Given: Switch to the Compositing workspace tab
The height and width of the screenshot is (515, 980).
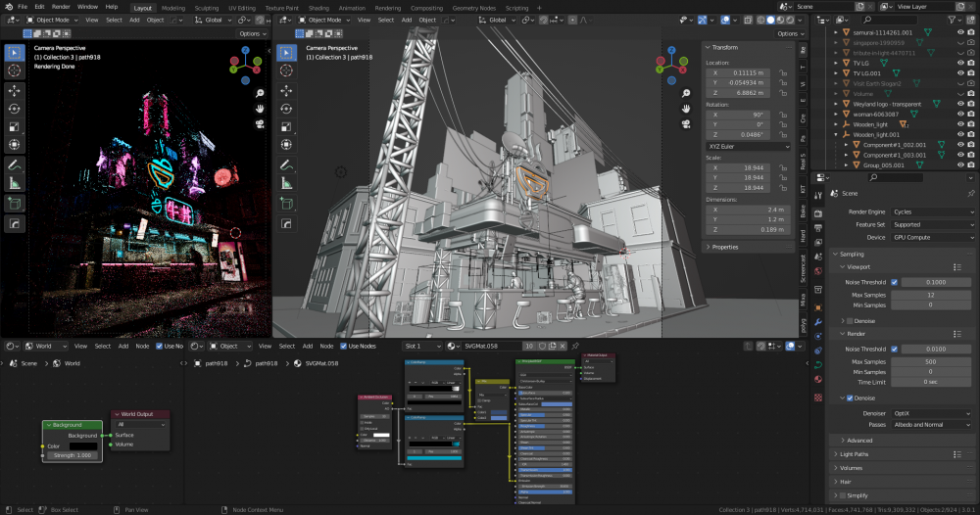Looking at the screenshot, I should (x=427, y=8).
